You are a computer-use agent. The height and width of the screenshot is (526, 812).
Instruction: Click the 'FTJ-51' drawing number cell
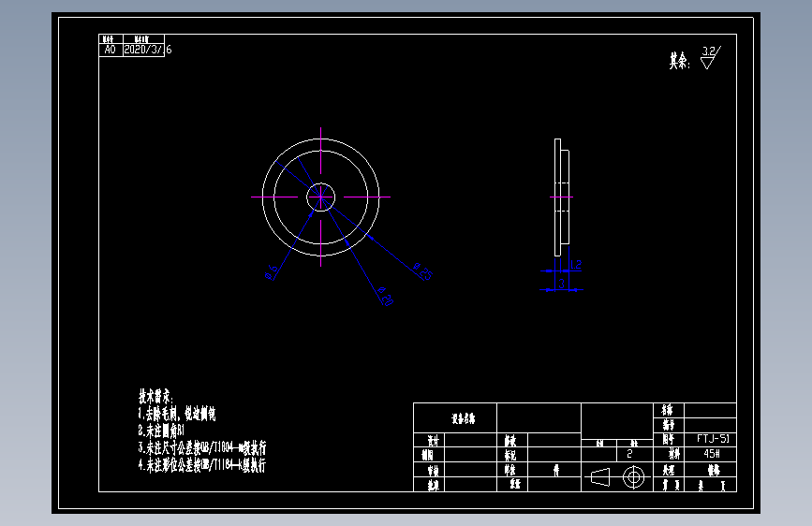711,439
